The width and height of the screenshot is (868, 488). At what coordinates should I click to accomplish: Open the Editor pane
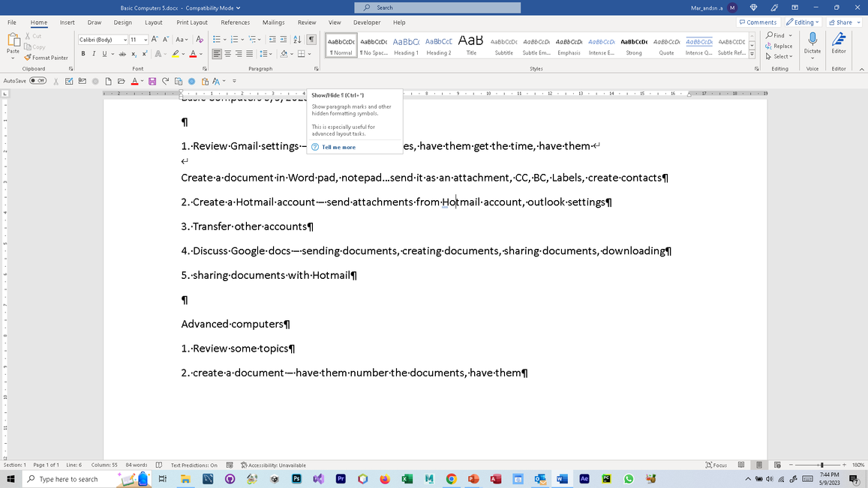tap(839, 43)
